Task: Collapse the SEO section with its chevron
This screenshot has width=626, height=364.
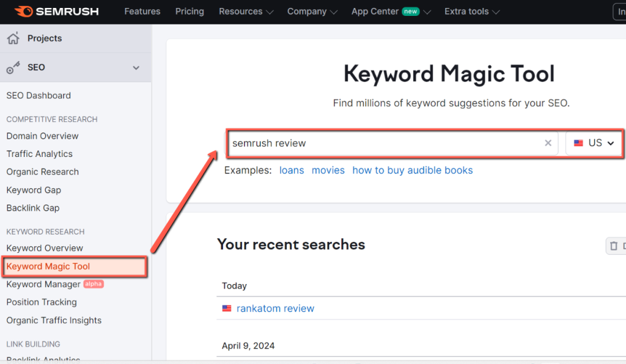Action: (137, 68)
